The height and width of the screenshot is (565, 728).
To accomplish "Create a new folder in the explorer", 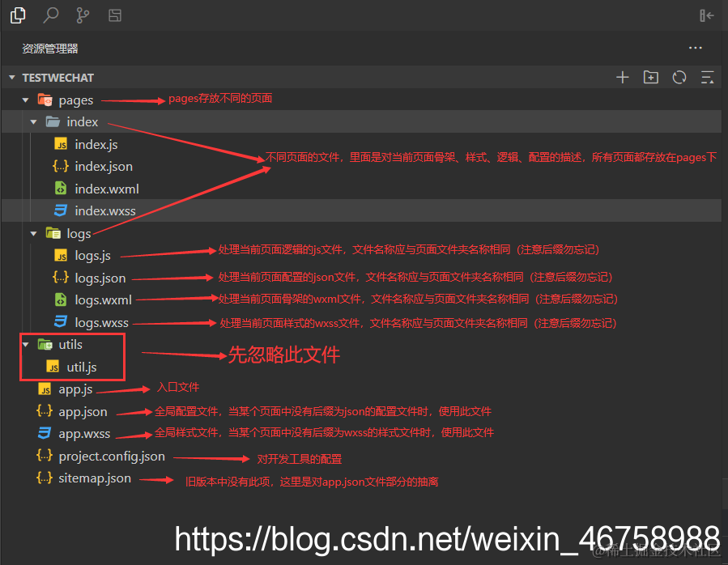I will click(650, 77).
